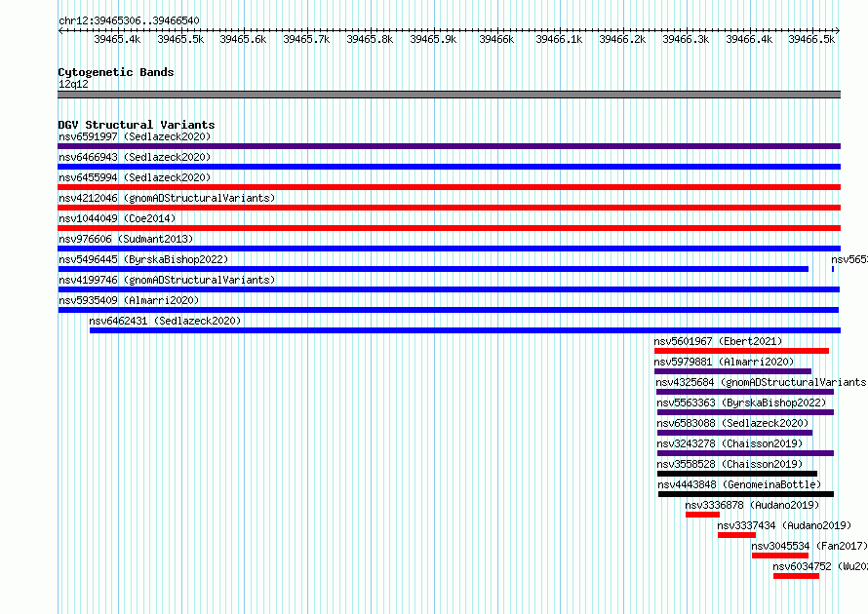Click the short red bar for nsv3336878

pyautogui.click(x=702, y=515)
